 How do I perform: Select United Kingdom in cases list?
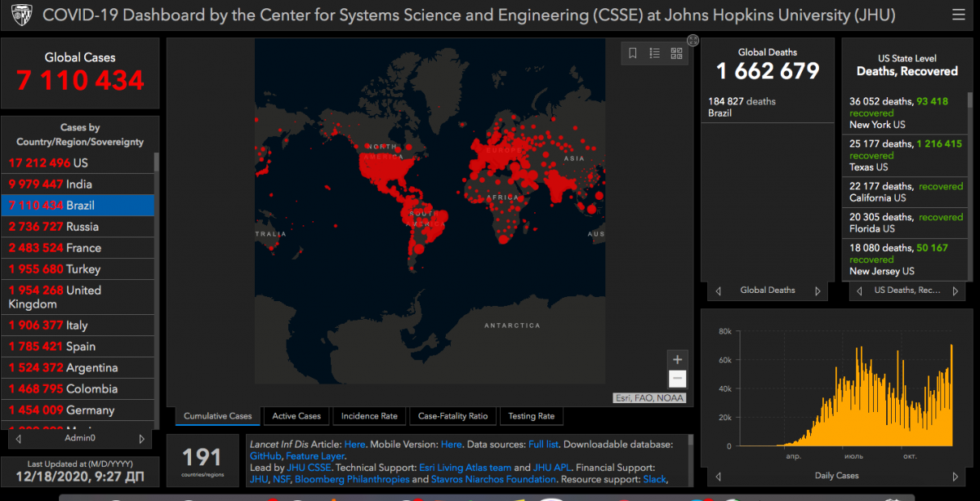coord(78,297)
